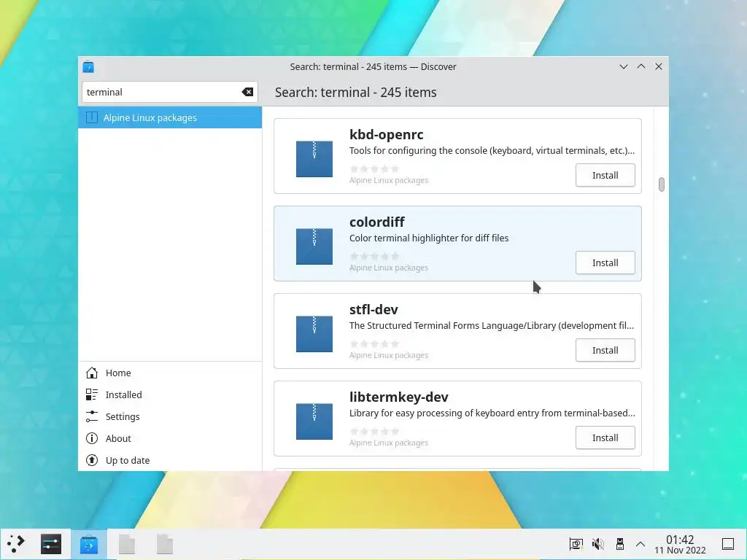Image resolution: width=747 pixels, height=560 pixels.
Task: Click the results list scrollbar handle
Action: 661,184
